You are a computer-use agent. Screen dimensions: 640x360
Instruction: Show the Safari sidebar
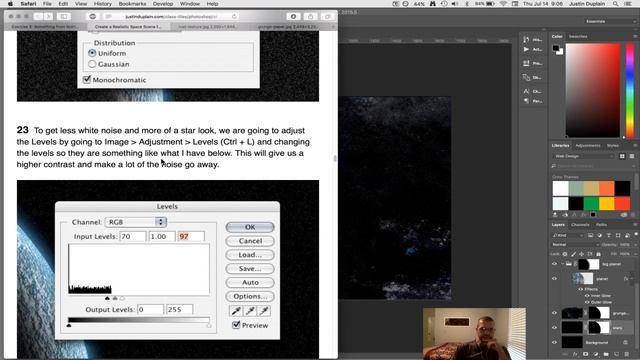click(x=64, y=16)
